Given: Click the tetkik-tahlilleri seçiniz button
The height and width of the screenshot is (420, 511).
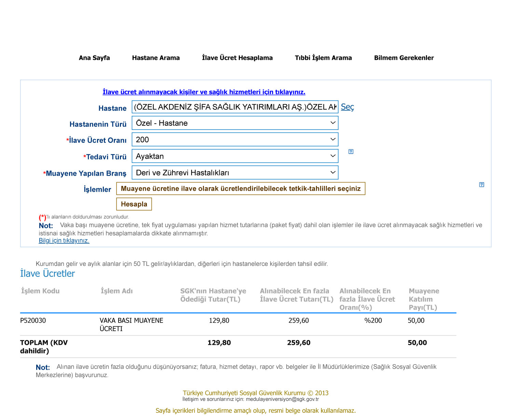Looking at the screenshot, I should (240, 189).
